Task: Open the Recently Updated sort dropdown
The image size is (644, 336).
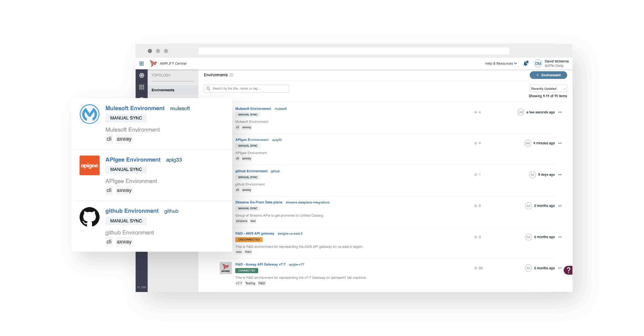Action: tap(548, 89)
